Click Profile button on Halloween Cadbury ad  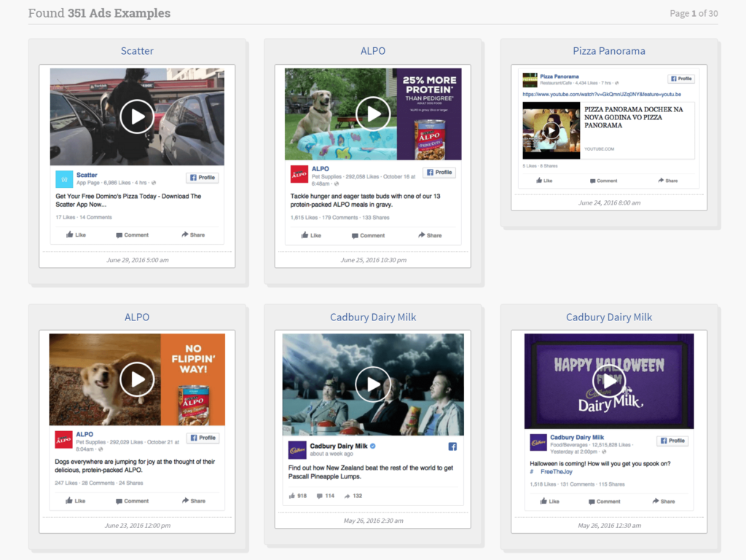[x=672, y=441]
